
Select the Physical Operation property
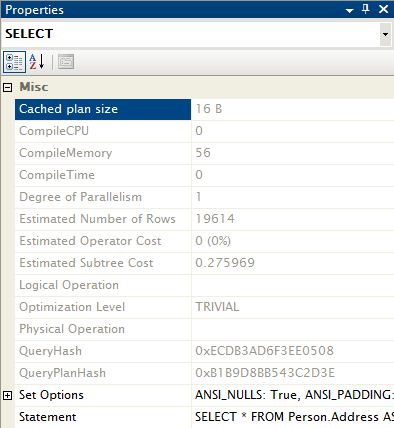pyautogui.click(x=103, y=329)
